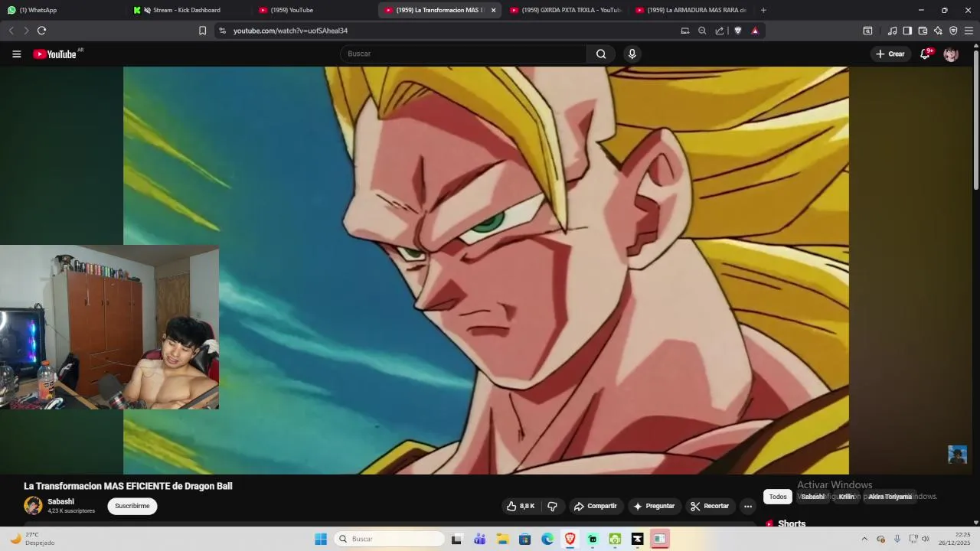
Task: Click the Preguntar button
Action: (x=654, y=506)
